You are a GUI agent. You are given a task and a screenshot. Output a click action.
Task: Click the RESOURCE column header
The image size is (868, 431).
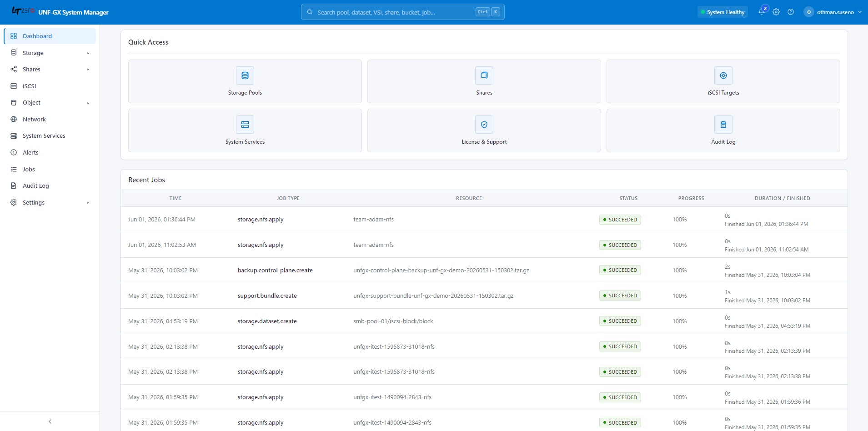coord(469,198)
